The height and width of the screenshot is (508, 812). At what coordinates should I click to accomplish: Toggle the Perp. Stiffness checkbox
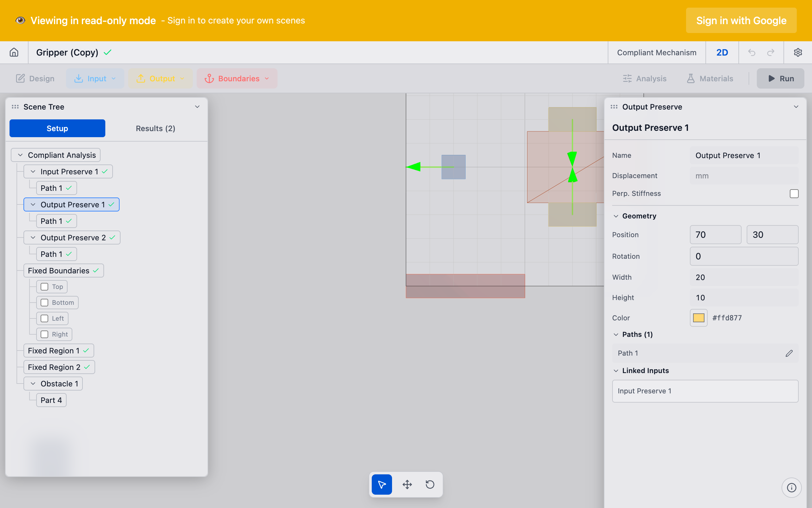coord(794,194)
